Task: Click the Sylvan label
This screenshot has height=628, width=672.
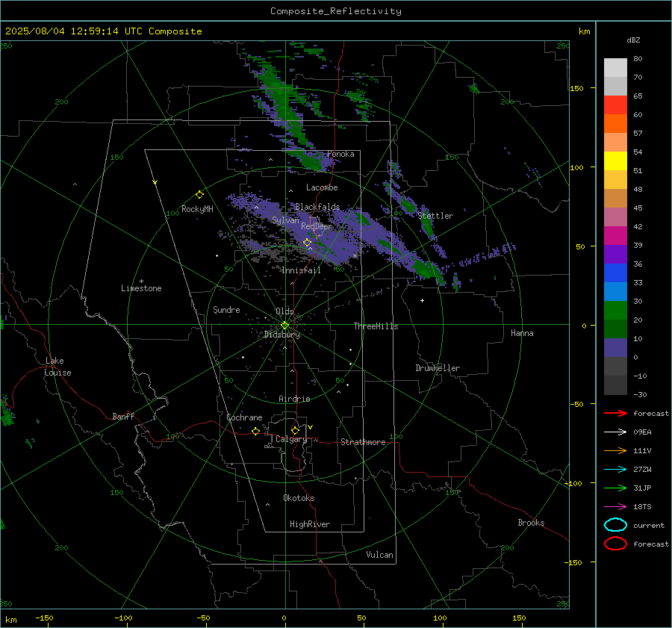Action: pos(285,220)
